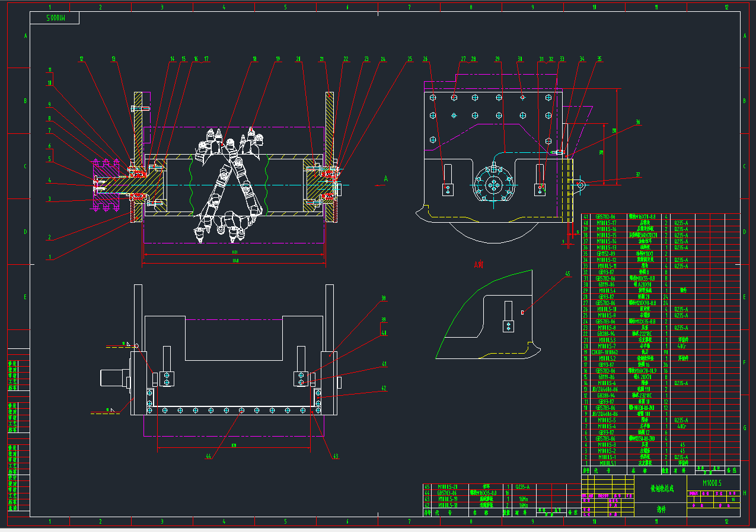756x532 pixels.
Task: Select callout balloon number 15
Action: pos(184,59)
